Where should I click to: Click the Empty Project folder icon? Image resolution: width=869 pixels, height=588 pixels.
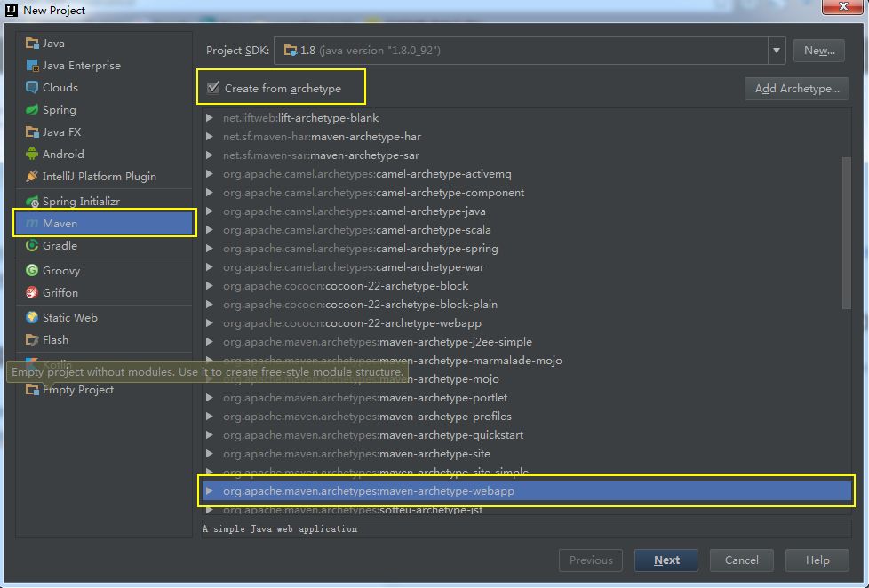click(x=32, y=390)
